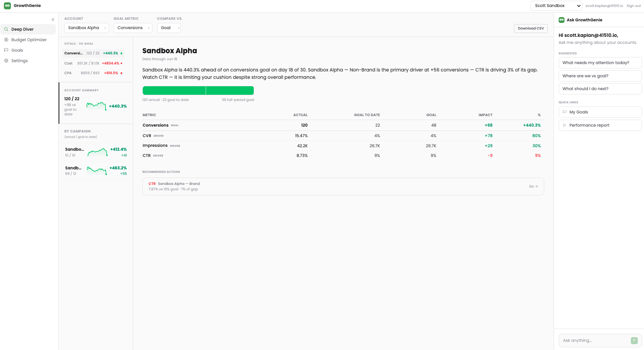Click the '120 actual · 22 goal to date' label
The width and height of the screenshot is (644, 350).
[165, 100]
